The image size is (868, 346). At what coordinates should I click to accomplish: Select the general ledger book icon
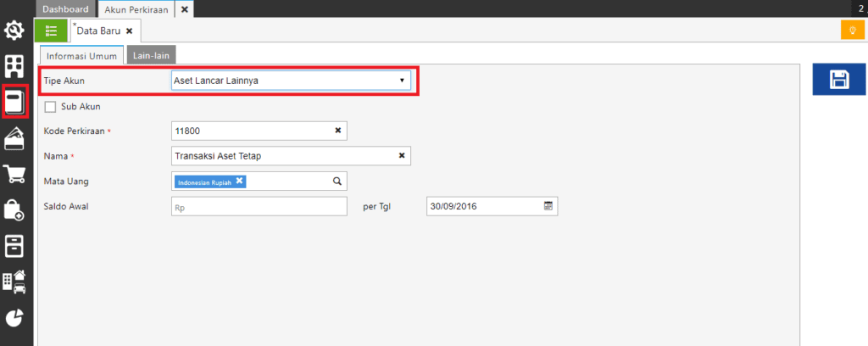15,103
